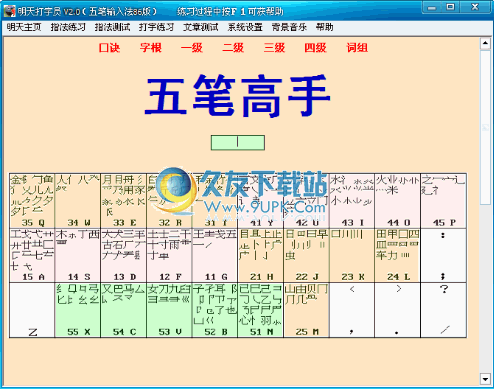Click the 44 O key cell
This screenshot has width=494, height=389.
point(398,201)
